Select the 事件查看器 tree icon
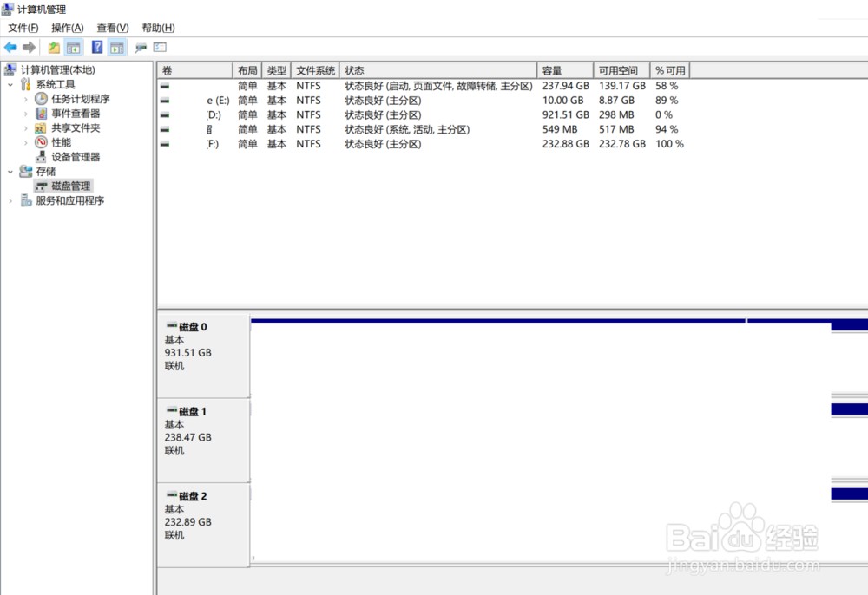The height and width of the screenshot is (595, 868). pyautogui.click(x=41, y=114)
